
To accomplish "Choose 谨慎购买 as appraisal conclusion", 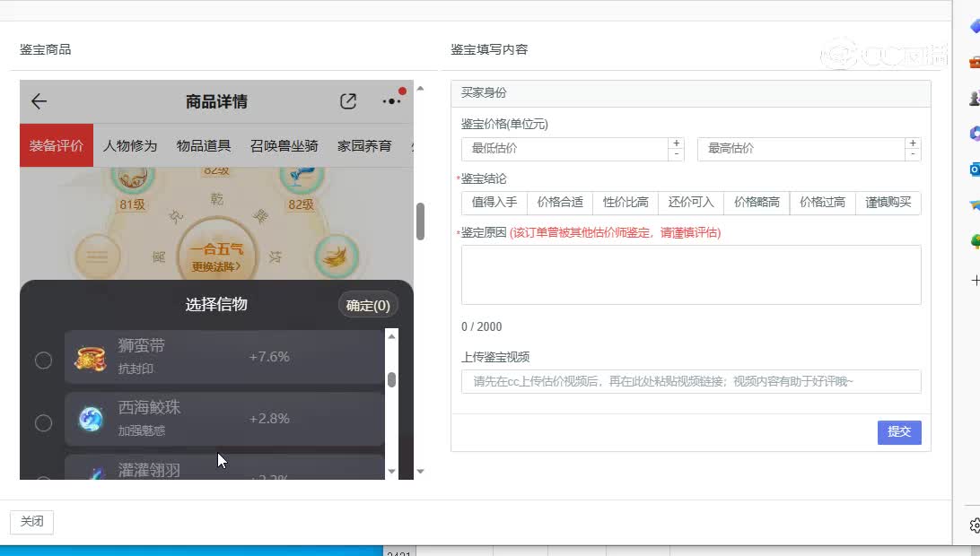I will click(888, 203).
